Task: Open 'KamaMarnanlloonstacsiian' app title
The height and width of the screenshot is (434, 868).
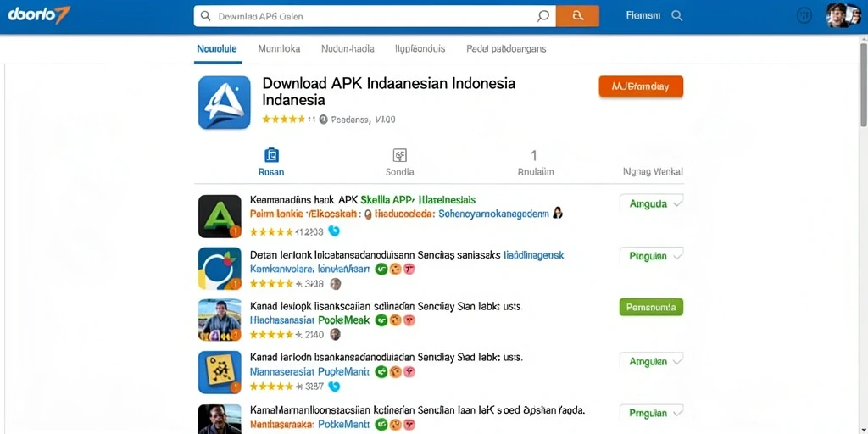Action: 418,411
